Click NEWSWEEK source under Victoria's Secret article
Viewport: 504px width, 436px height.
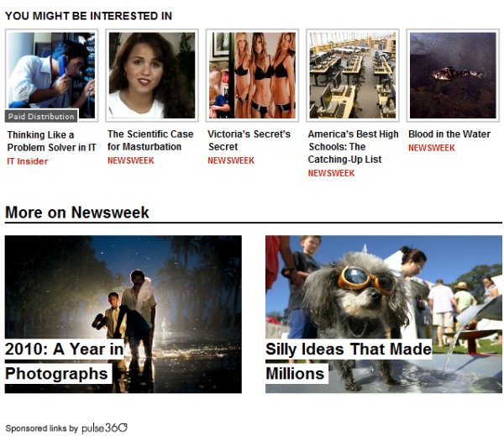(x=231, y=160)
